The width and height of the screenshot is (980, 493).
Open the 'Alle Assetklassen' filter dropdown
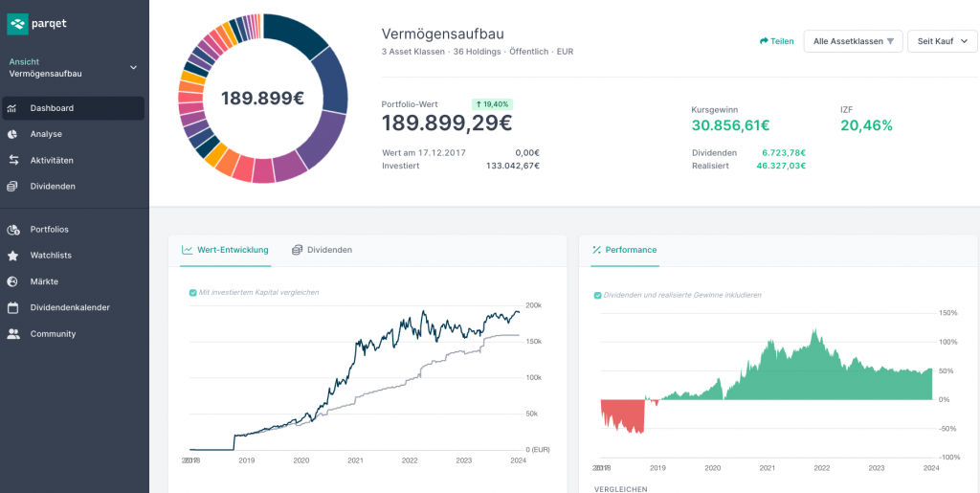tap(853, 41)
